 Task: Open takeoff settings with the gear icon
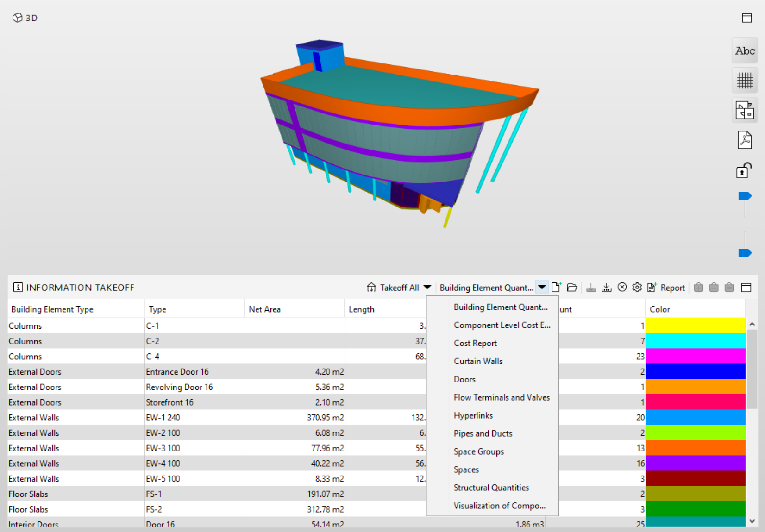637,288
